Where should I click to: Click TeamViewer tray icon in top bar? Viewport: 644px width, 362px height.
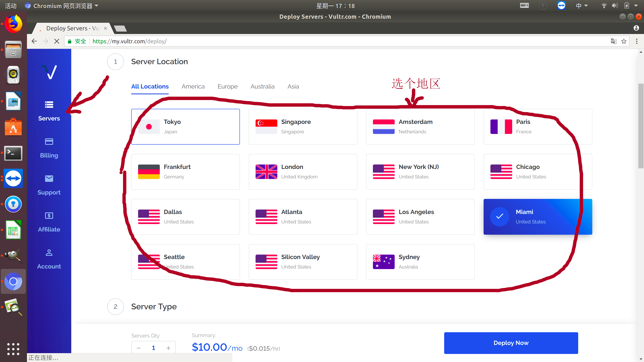(x=561, y=5)
